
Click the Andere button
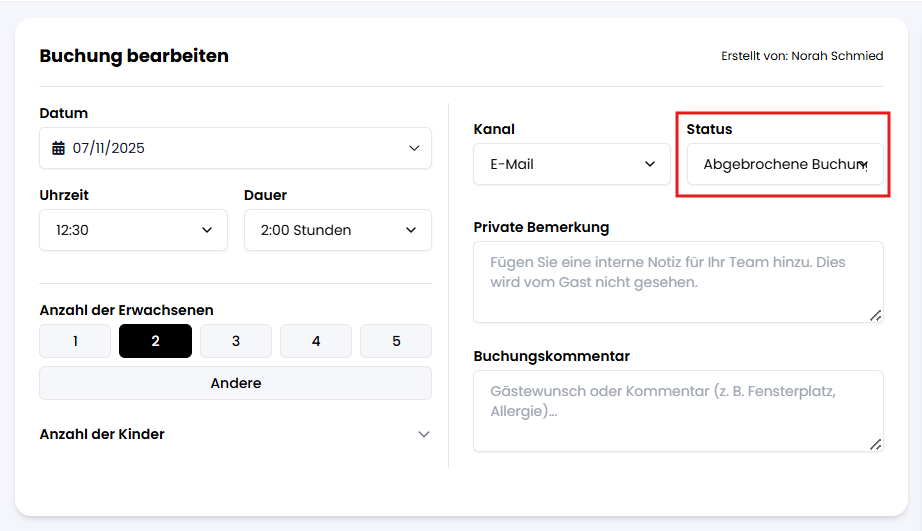click(x=236, y=383)
